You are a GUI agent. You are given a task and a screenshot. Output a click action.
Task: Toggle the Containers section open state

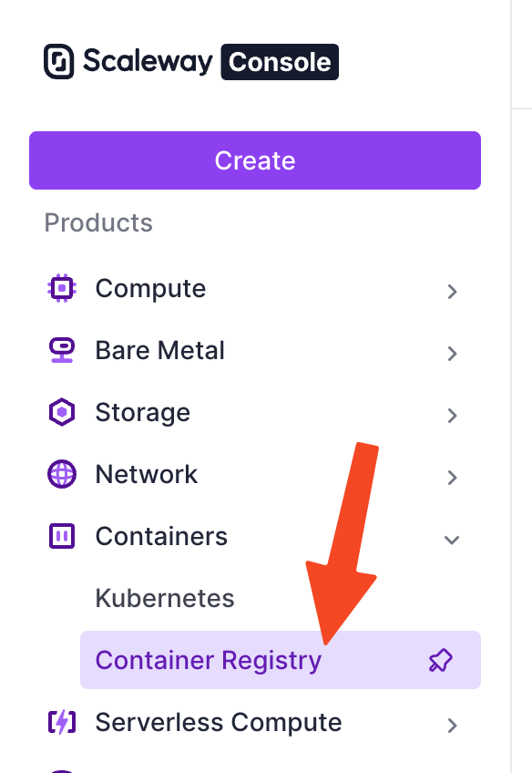coord(452,540)
